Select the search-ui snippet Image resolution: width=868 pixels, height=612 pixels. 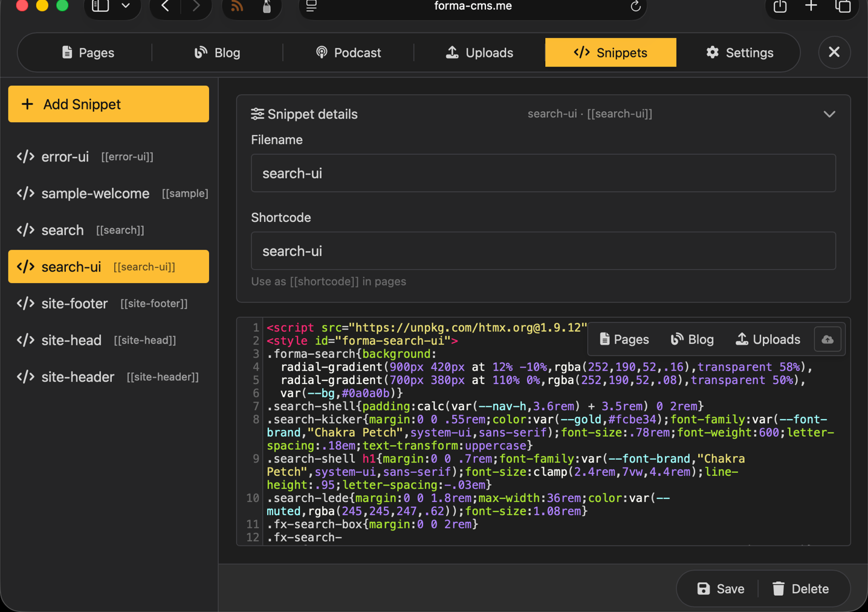(109, 267)
